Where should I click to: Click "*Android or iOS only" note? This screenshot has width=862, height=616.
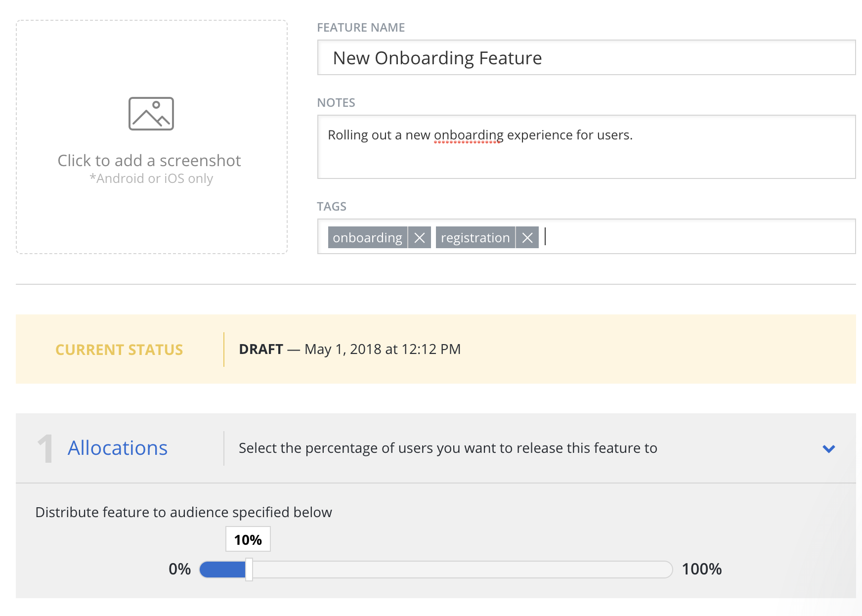point(151,178)
